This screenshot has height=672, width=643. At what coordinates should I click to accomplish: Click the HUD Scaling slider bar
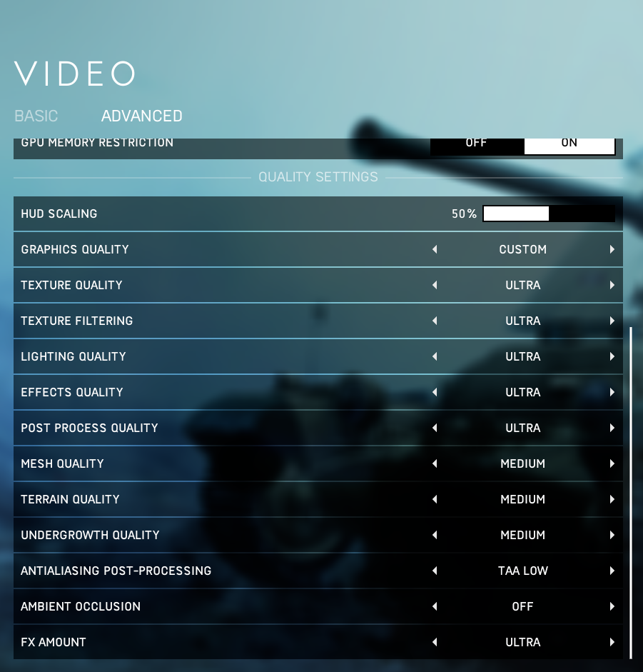click(549, 214)
